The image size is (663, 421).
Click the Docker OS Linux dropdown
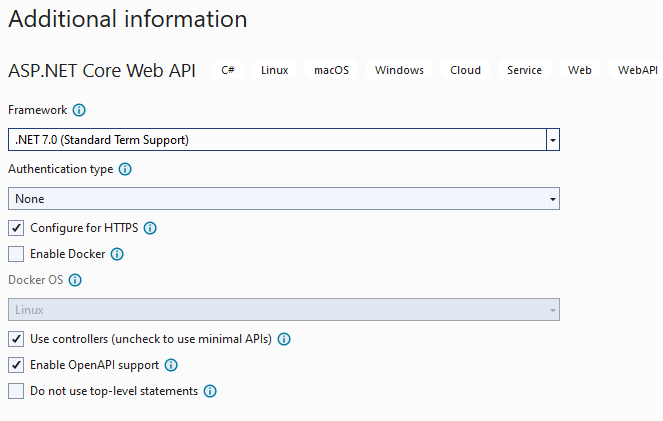pyautogui.click(x=283, y=310)
